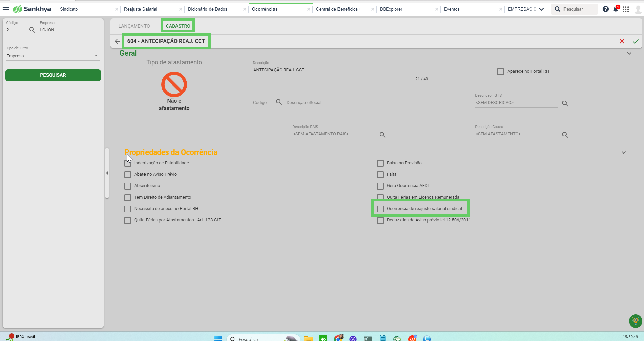Search eSocial code with magnifier
Viewport: 644px width, 341px height.
click(x=279, y=102)
